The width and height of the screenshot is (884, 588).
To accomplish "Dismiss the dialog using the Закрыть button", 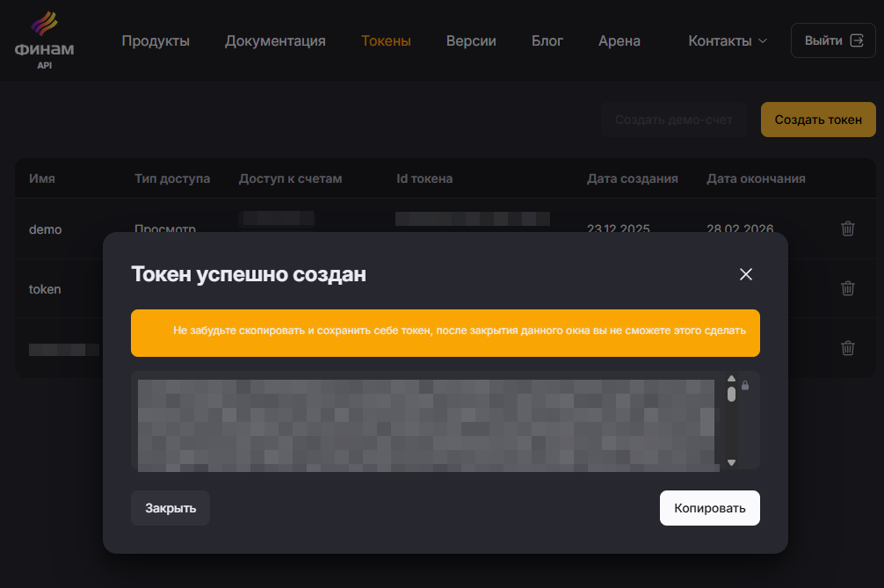I will [x=170, y=507].
